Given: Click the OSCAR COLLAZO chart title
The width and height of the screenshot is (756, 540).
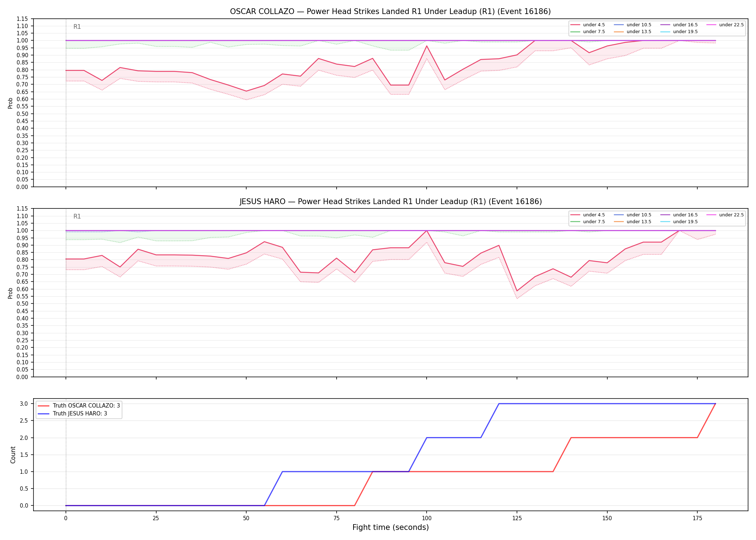Looking at the screenshot, I should [390, 12].
